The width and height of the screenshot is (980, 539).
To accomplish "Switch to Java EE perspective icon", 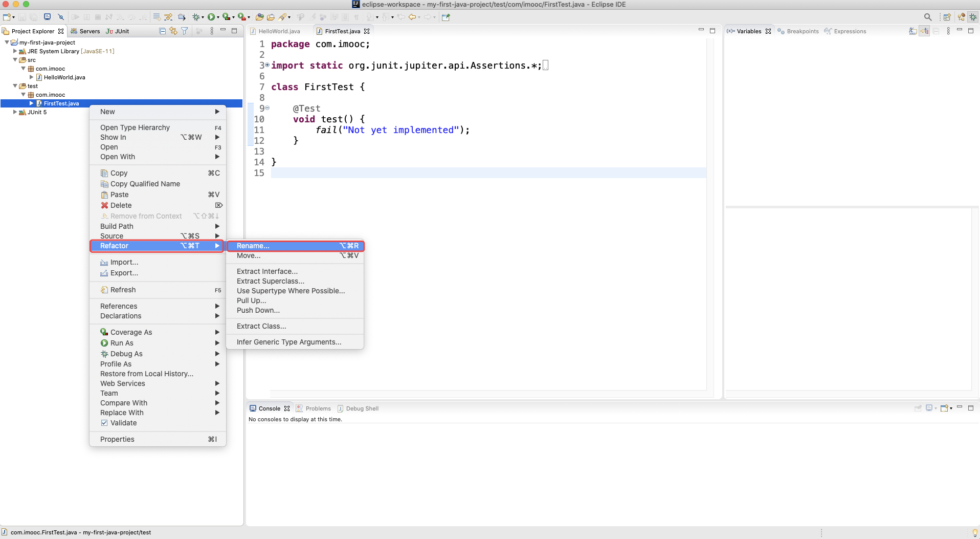I will pyautogui.click(x=961, y=17).
